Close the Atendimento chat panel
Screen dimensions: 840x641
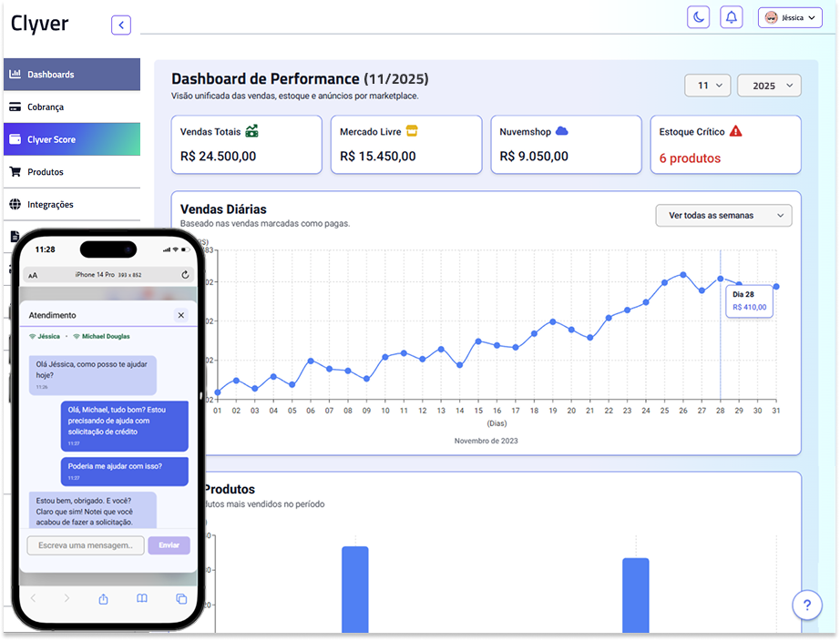point(181,315)
